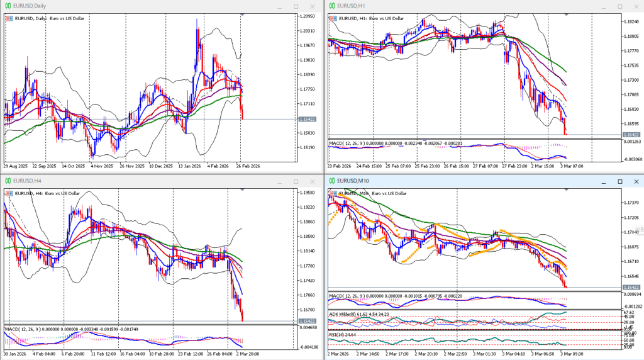
Task: Click the EURUSD,M10 title bar candlestick icon
Action: coord(331,181)
